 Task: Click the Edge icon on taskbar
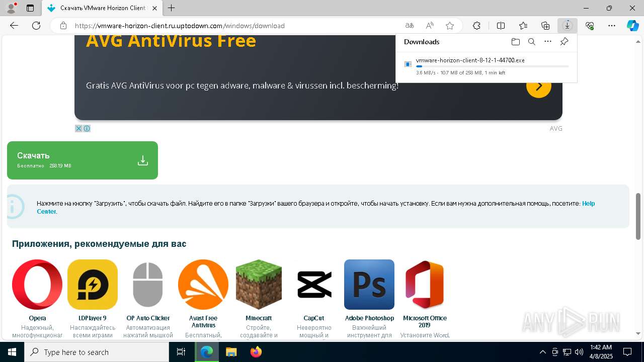coord(207,352)
